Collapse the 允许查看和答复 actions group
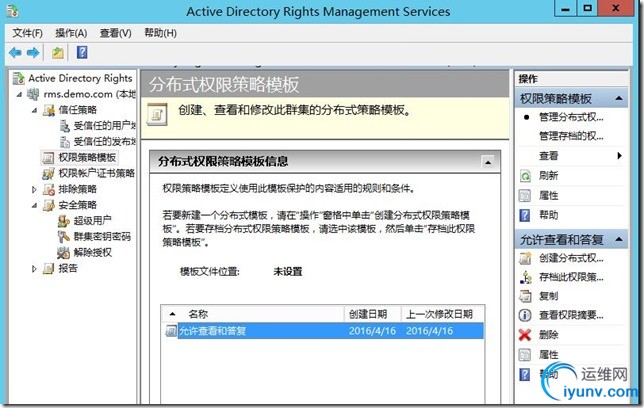The height and width of the screenshot is (408, 644). coord(619,240)
